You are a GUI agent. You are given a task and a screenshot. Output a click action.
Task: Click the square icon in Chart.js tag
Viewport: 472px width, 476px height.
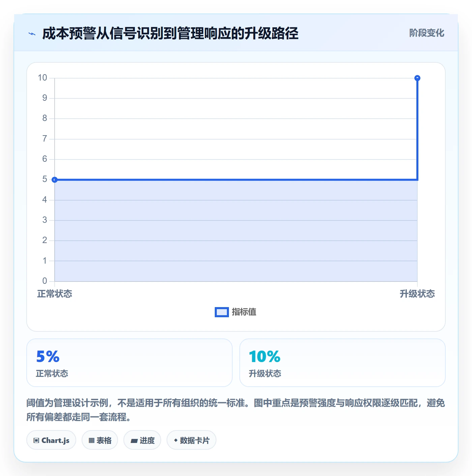(36, 441)
